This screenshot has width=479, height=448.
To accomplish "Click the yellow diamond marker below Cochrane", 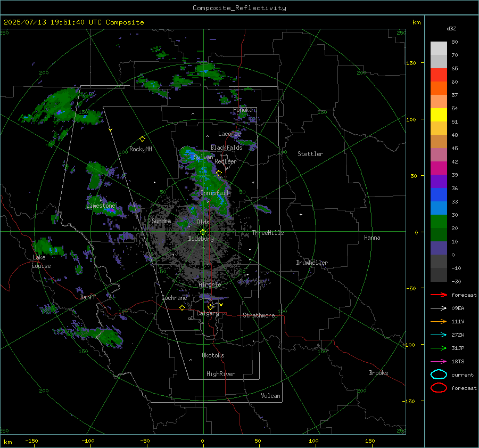I will pos(182,308).
